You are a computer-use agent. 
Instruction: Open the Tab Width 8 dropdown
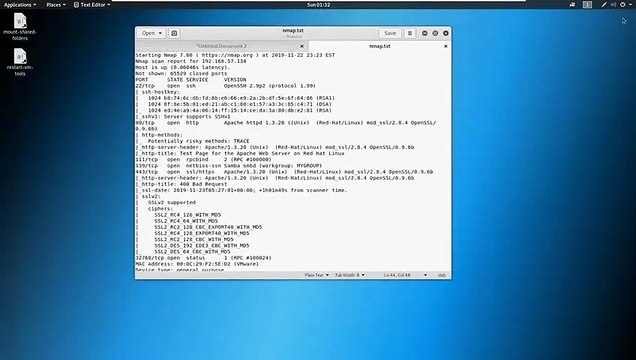click(350, 275)
